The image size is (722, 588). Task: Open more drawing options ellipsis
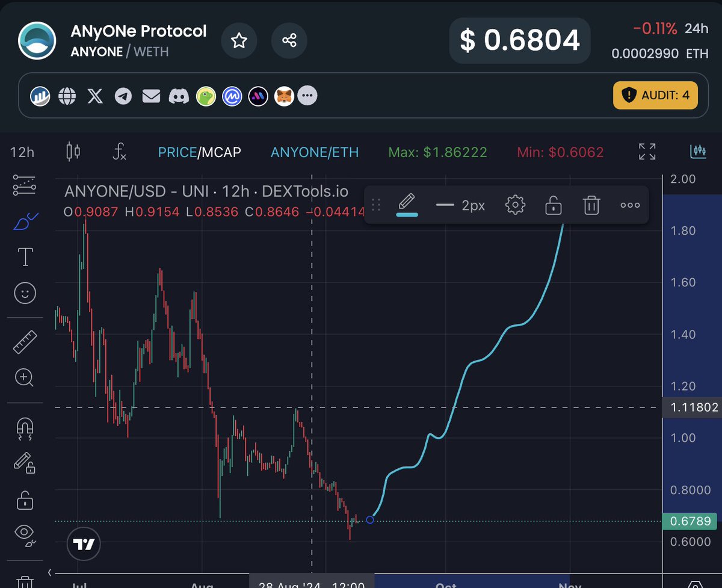[630, 205]
